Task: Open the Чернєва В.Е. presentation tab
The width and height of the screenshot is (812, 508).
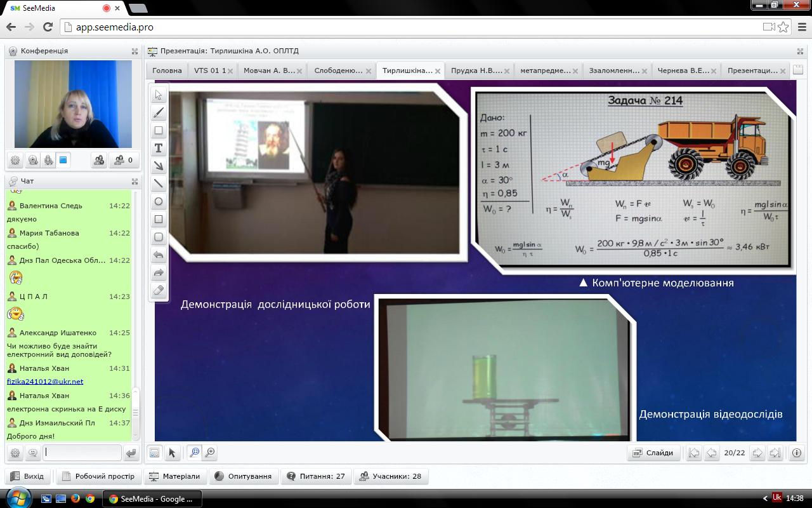Action: pos(683,70)
